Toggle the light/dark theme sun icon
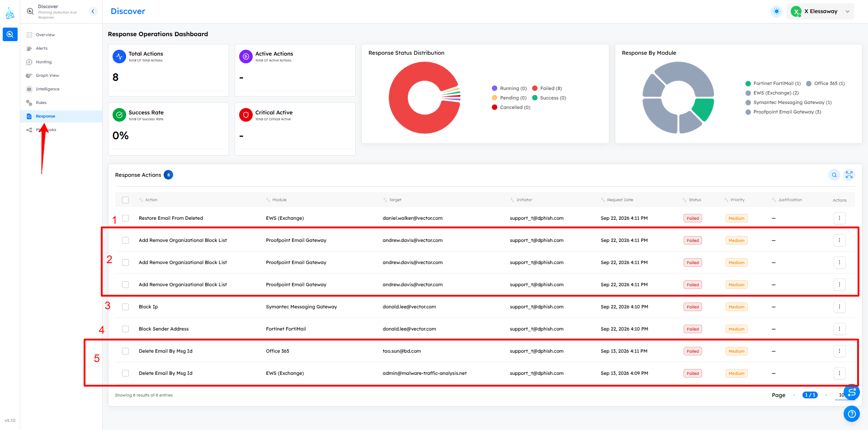 pyautogui.click(x=776, y=11)
